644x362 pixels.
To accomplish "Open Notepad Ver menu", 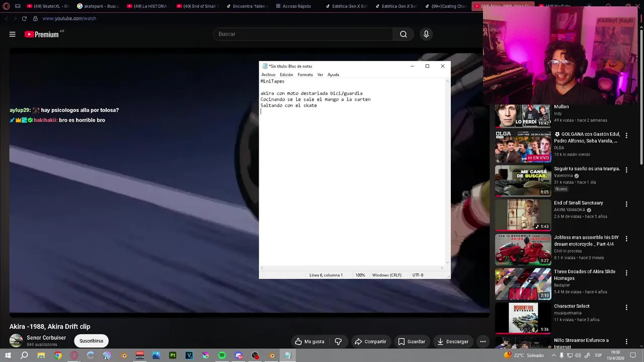I will point(320,74).
